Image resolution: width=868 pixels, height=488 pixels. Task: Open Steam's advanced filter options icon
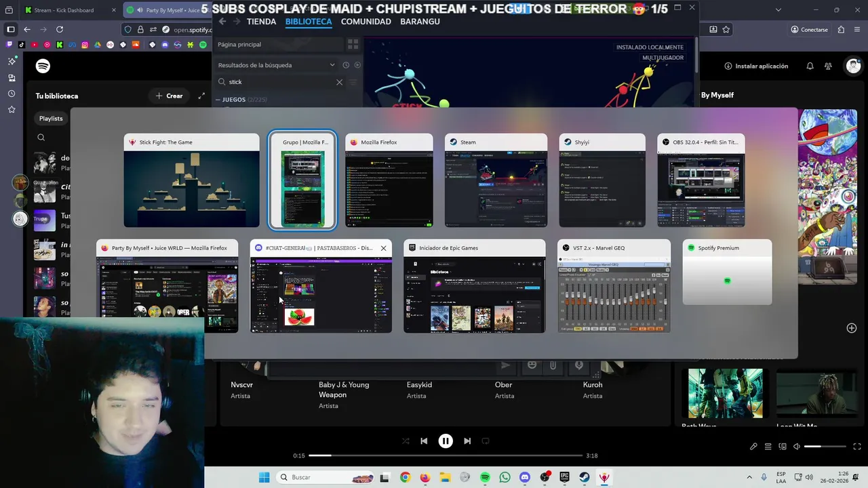(353, 82)
